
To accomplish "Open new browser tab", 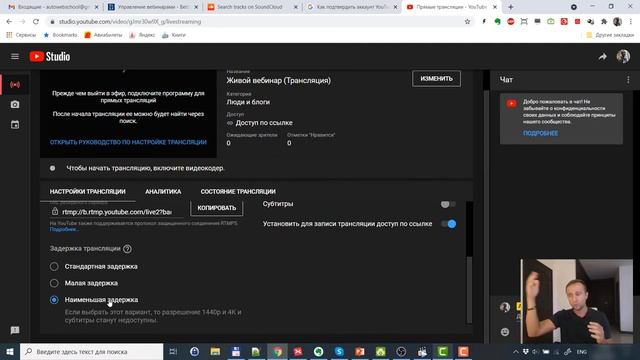I will coord(511,7).
